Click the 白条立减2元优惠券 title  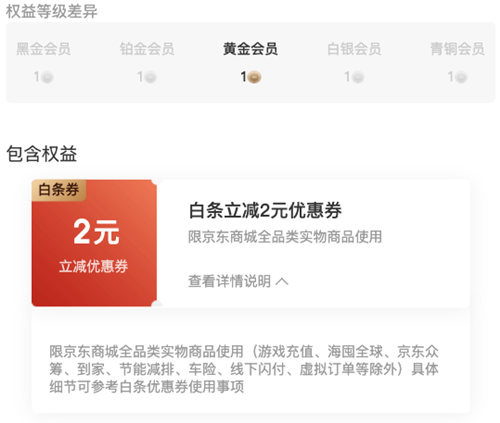point(265,211)
